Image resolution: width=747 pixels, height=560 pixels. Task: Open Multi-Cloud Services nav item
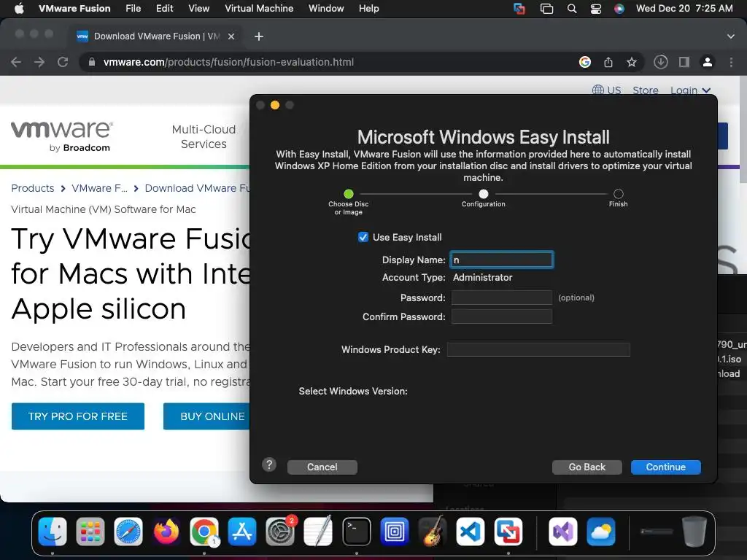point(204,136)
